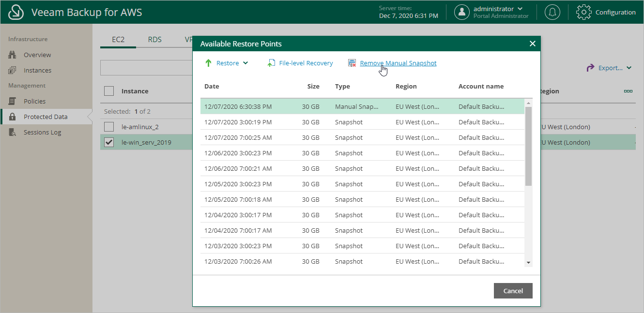
Task: Select restore point 12/04/2020 7:00:17 AM
Action: pos(362,230)
